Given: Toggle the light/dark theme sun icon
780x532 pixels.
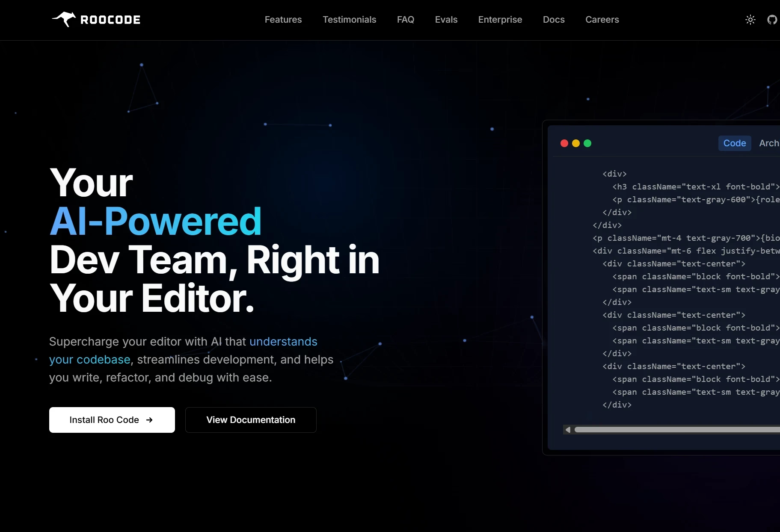Looking at the screenshot, I should tap(750, 20).
